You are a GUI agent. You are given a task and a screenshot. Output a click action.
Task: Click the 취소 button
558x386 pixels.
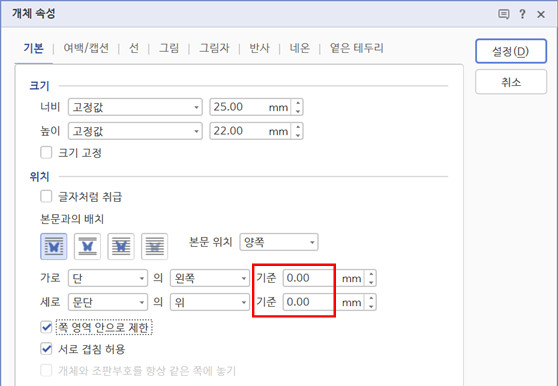coord(511,82)
